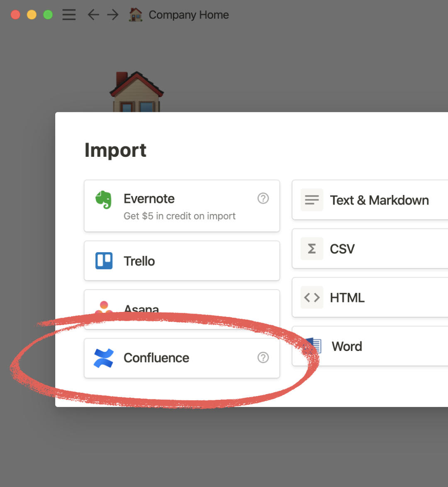
Task: Go back using the left arrow
Action: 93,15
